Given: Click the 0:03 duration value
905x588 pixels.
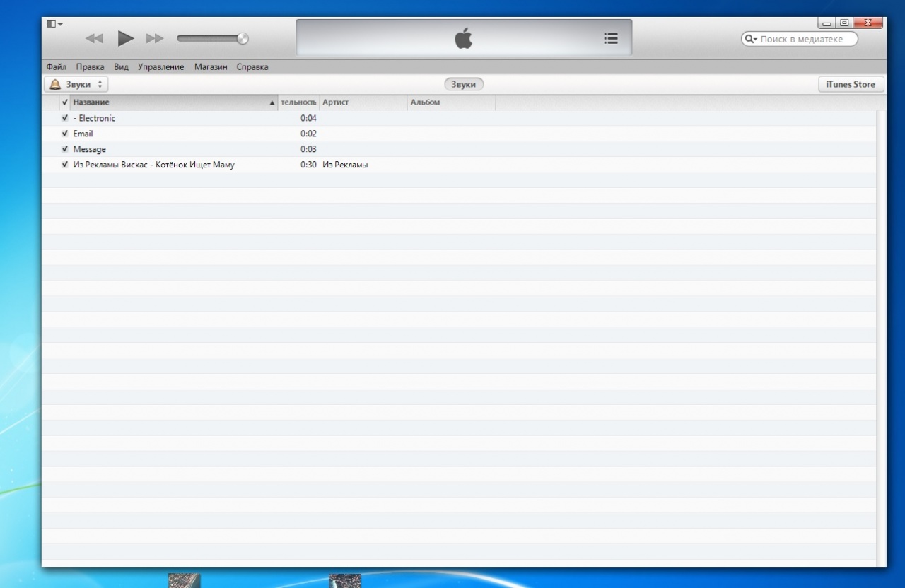Looking at the screenshot, I should point(308,149).
